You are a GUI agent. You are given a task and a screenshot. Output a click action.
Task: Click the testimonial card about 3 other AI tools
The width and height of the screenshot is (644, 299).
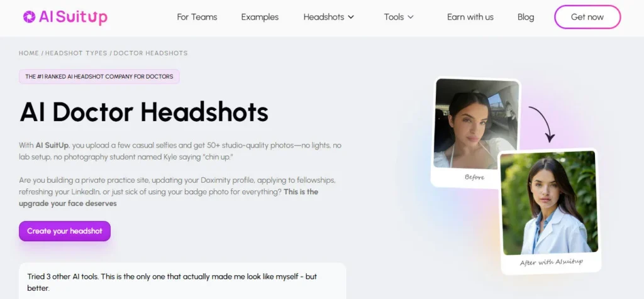click(182, 282)
